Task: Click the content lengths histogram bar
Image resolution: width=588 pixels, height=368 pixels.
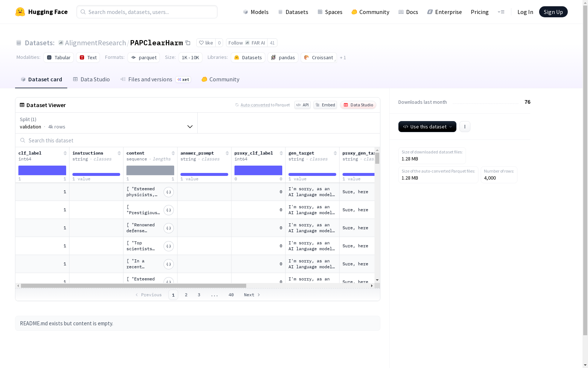Action: [150, 170]
